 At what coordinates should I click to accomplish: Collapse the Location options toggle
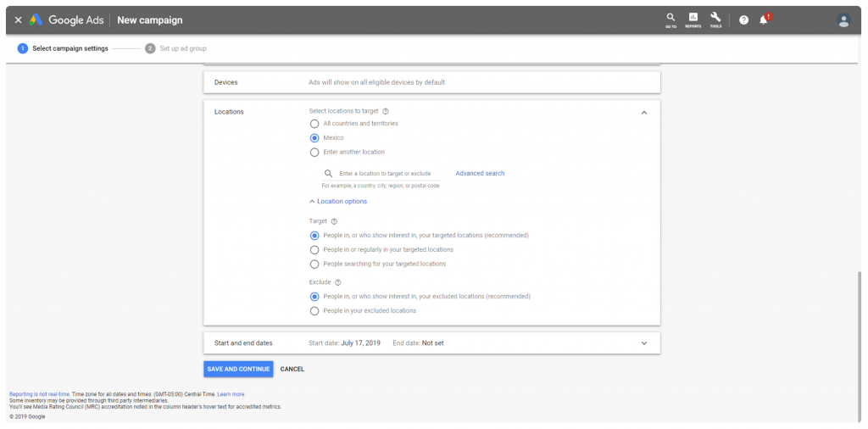coord(338,202)
